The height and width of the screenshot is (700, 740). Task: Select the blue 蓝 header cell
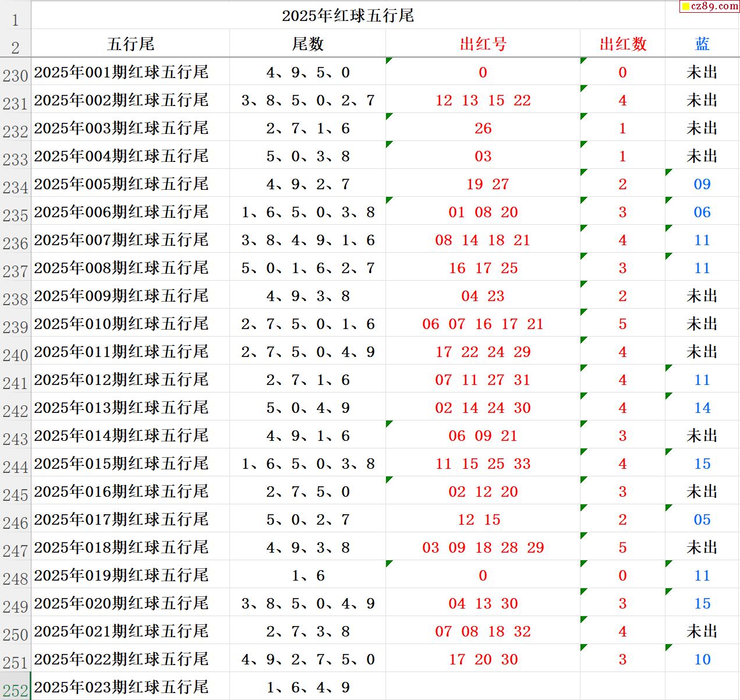pos(702,44)
